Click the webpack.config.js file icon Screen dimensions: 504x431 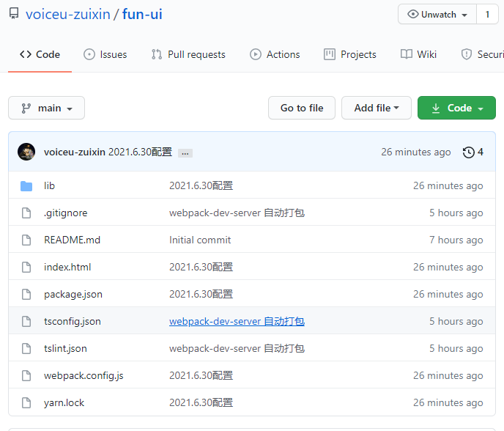(x=26, y=376)
